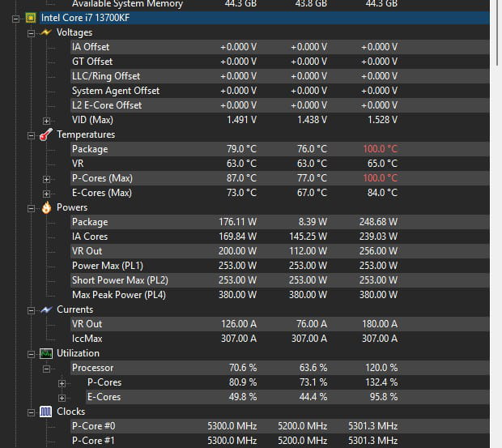Click the Intel Core i7 CPU chip icon
Image resolution: width=502 pixels, height=448 pixels.
[31, 18]
